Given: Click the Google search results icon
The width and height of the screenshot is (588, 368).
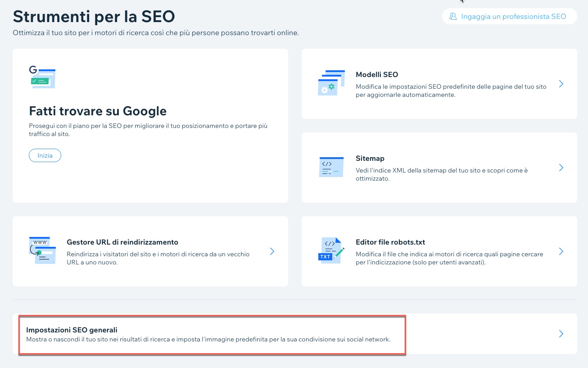Looking at the screenshot, I should [42, 77].
